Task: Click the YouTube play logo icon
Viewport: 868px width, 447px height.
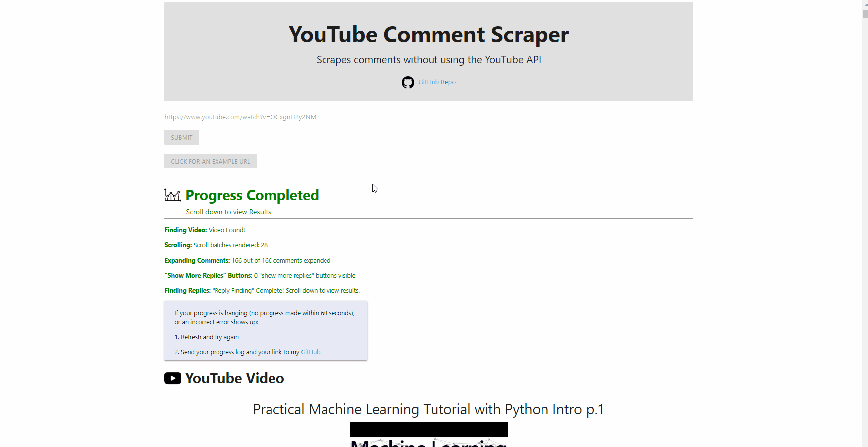Action: click(x=173, y=378)
